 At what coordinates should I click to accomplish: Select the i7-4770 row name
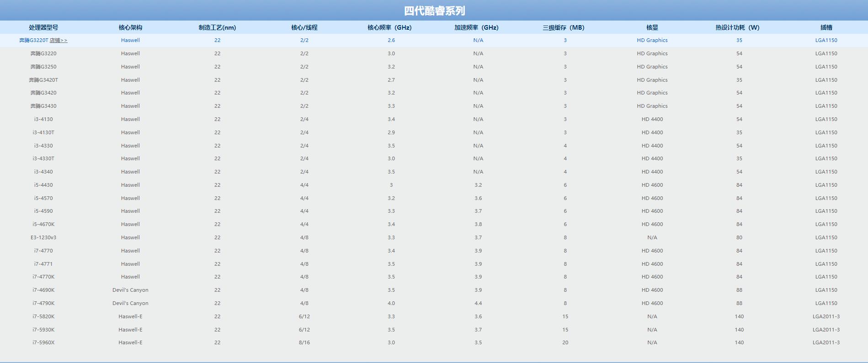tap(43, 251)
